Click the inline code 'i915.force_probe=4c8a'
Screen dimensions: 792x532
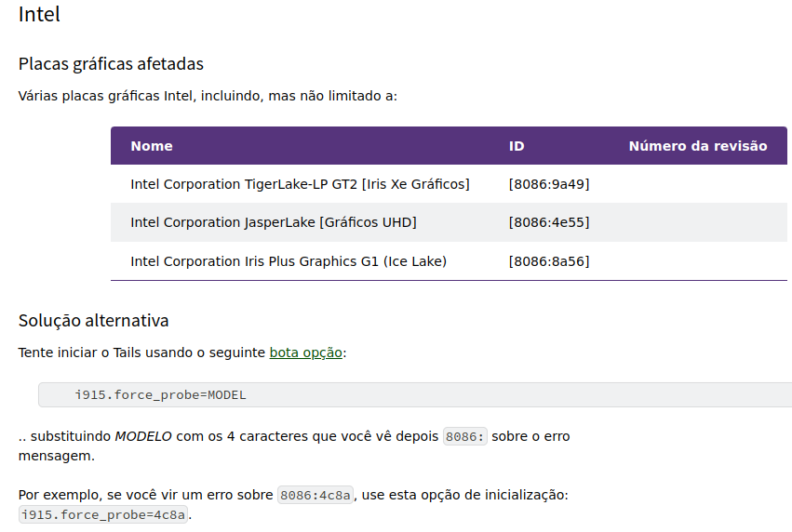(103, 515)
